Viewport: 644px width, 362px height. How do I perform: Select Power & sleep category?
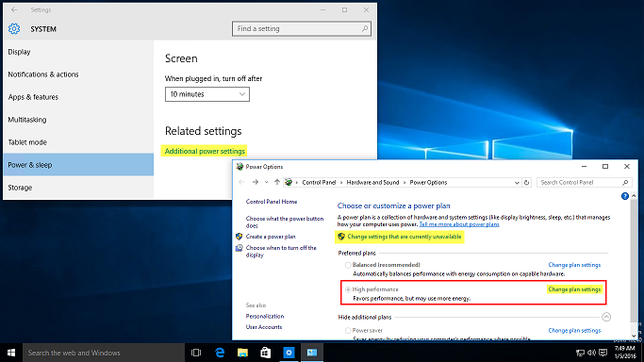pyautogui.click(x=78, y=165)
